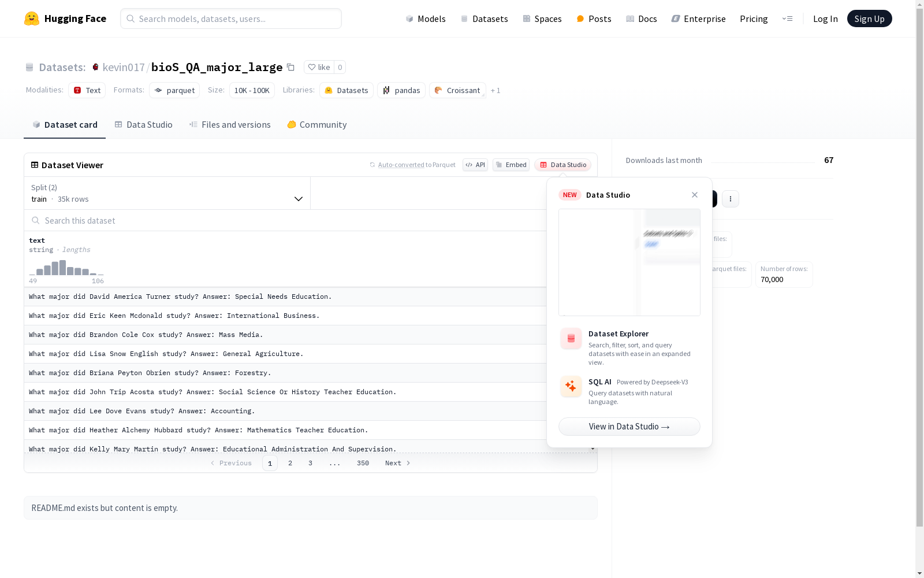This screenshot has width=924, height=578.
Task: Focus the Search this dataset field
Action: click(x=285, y=220)
